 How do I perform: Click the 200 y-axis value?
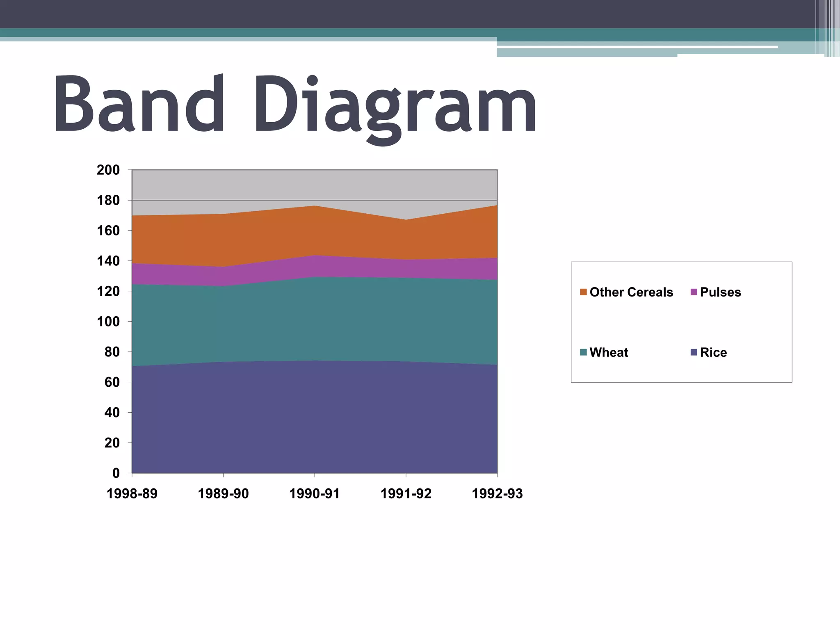point(108,170)
